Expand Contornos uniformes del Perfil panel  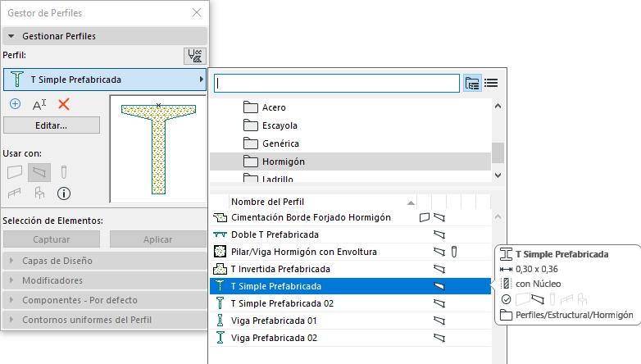coord(105,320)
